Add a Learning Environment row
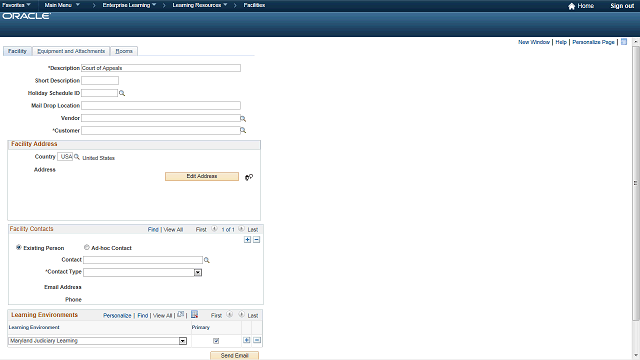 click(x=247, y=340)
